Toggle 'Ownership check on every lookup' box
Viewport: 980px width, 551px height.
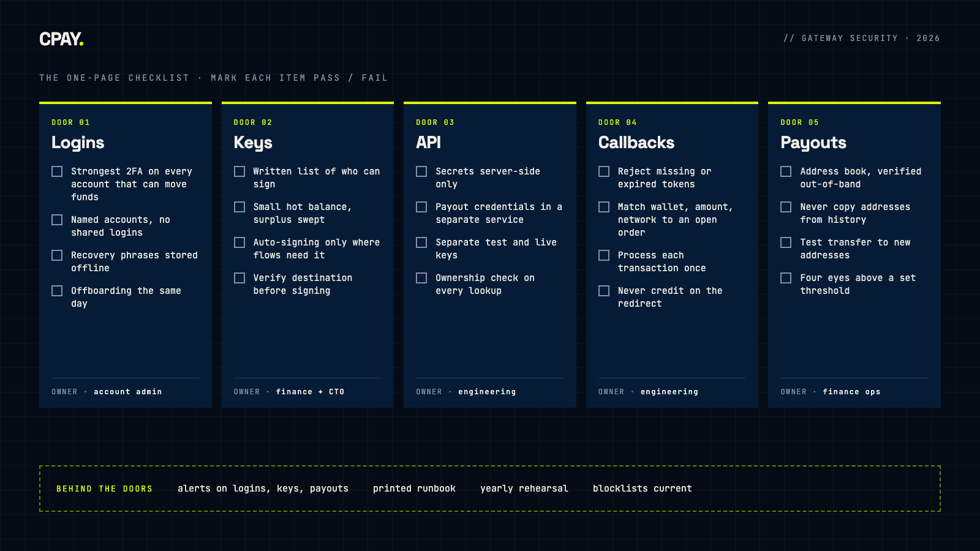421,278
